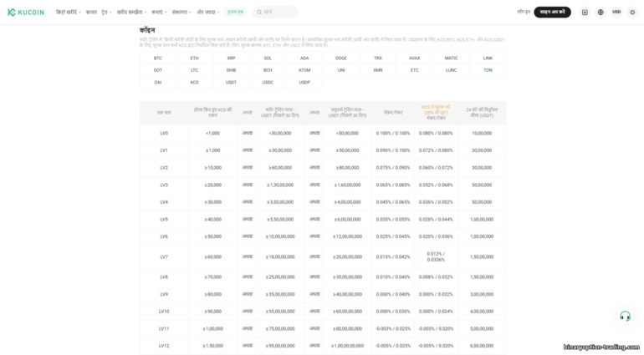
Task: Click the ≥1,50,000 KCS amount cell
Action: pyautogui.click(x=212, y=346)
